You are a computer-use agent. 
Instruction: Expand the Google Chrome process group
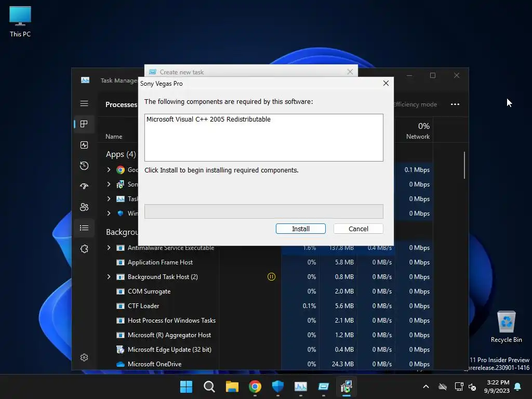pyautogui.click(x=109, y=170)
